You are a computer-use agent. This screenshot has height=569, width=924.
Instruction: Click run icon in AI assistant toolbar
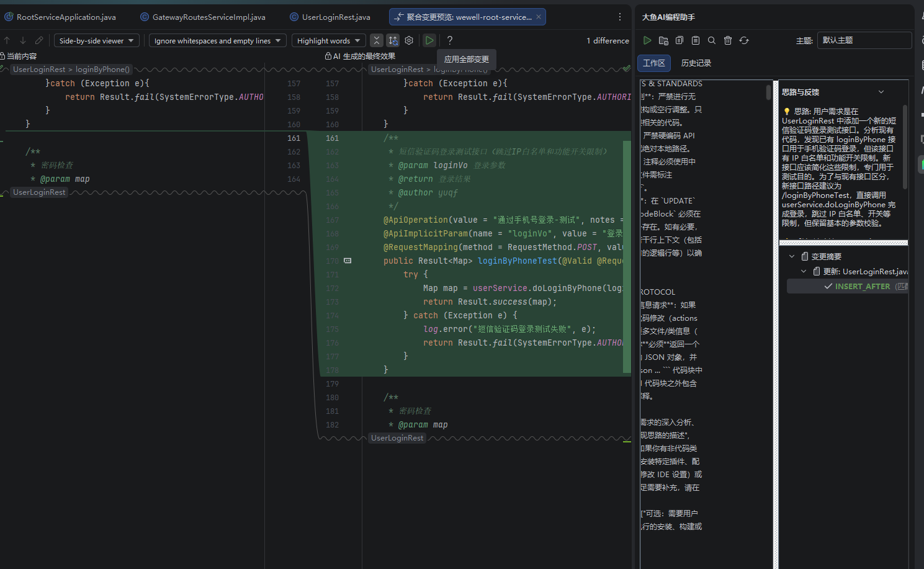tap(647, 40)
